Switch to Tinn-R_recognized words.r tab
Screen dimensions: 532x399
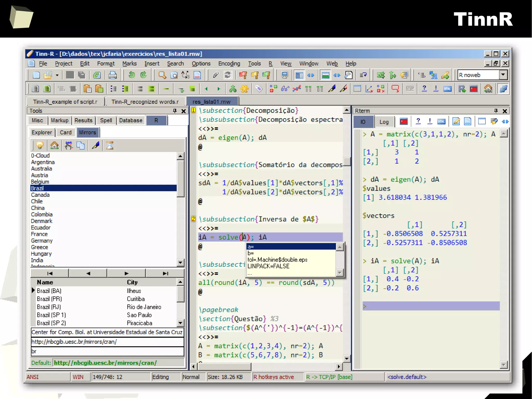click(x=145, y=102)
